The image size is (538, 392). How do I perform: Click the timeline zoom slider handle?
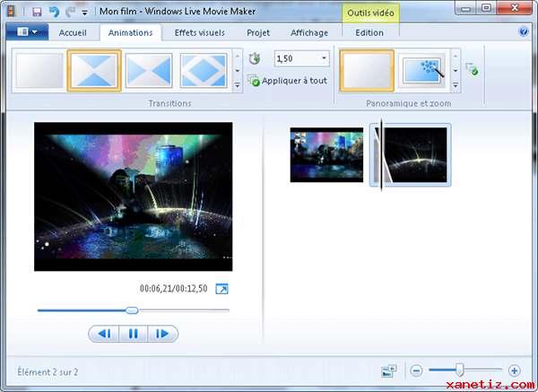click(459, 370)
